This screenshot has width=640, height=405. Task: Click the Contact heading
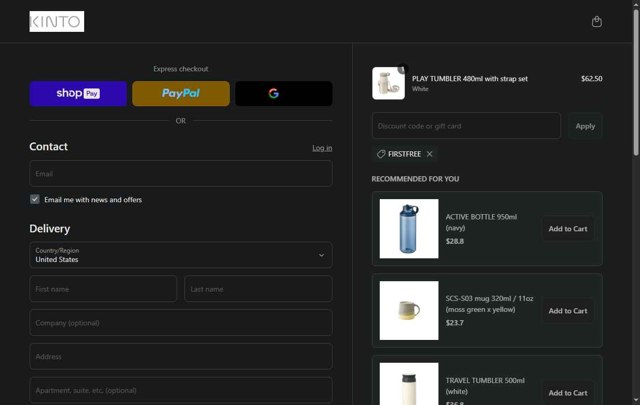49,147
